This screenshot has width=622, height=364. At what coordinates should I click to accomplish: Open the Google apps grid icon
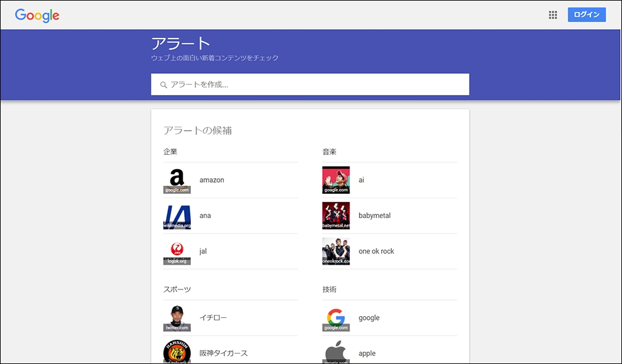(552, 15)
